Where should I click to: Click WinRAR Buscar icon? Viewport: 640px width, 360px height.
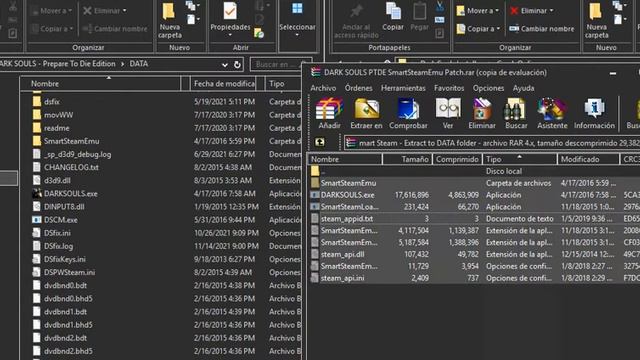[516, 114]
